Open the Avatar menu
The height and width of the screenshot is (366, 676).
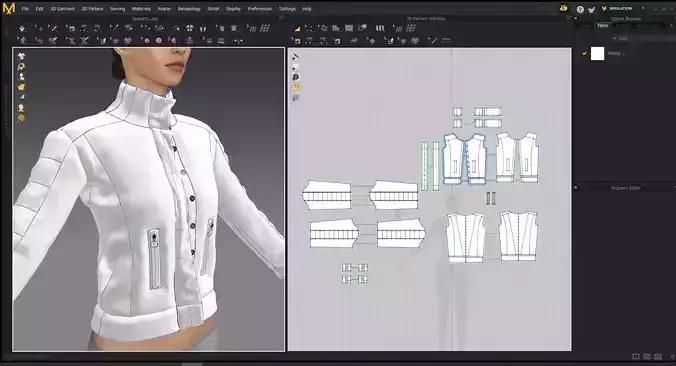[164, 9]
